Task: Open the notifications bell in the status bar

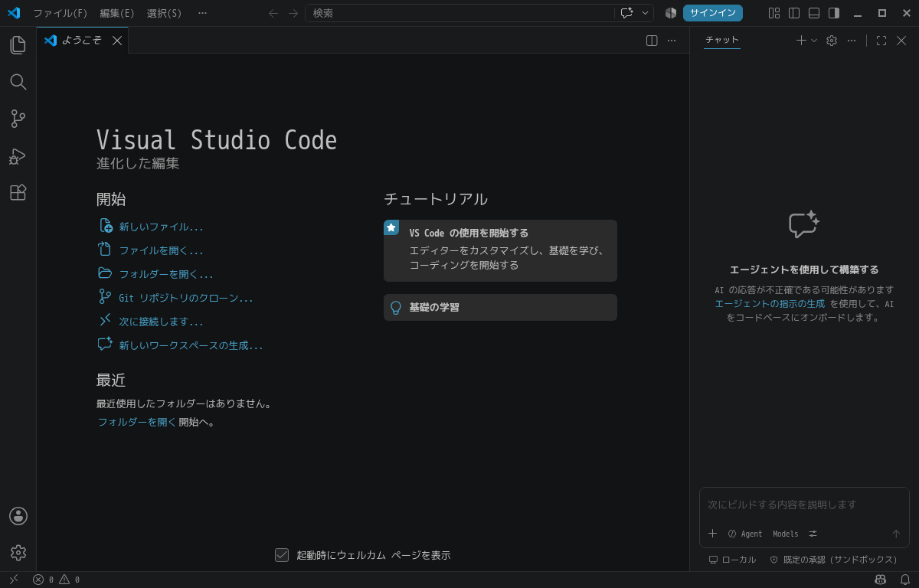Action: click(x=905, y=580)
